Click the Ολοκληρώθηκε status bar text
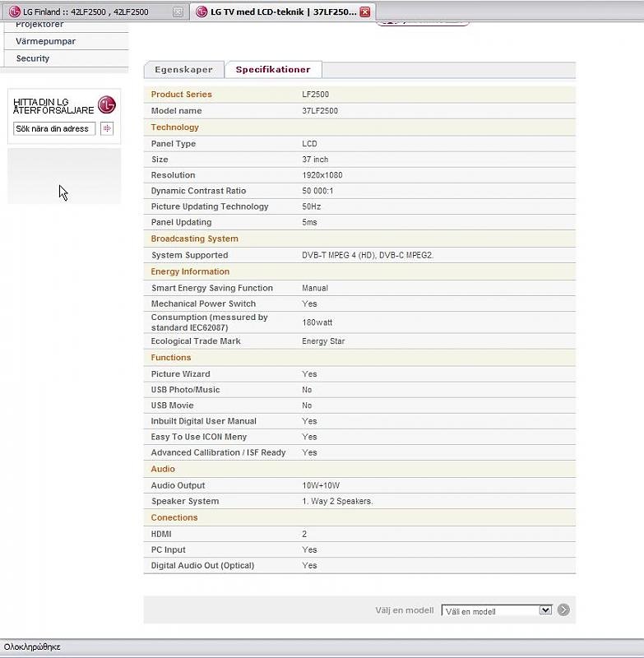The image size is (644, 658). coord(32,646)
